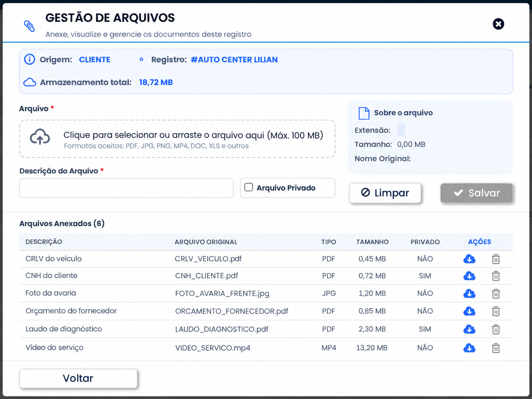Screen dimensions: 532x399
Task: Click SIM in the Laudo de diagnóstico row
Action: (x=425, y=329)
